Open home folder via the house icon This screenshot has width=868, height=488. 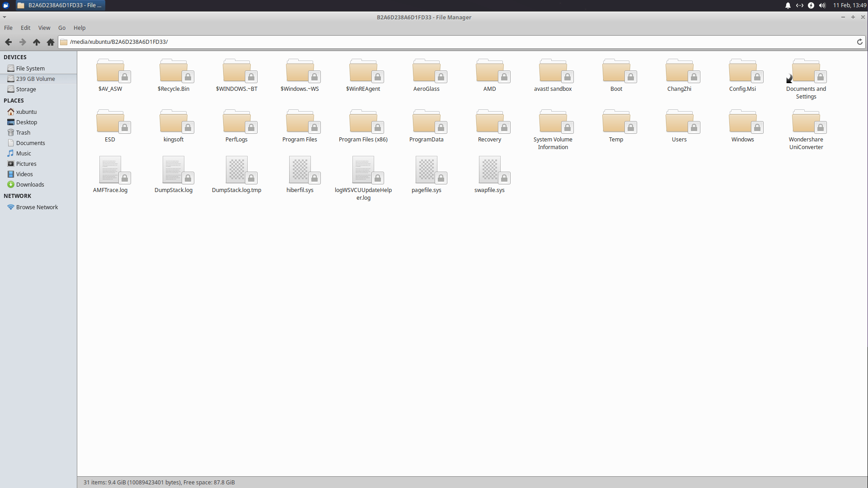point(51,42)
